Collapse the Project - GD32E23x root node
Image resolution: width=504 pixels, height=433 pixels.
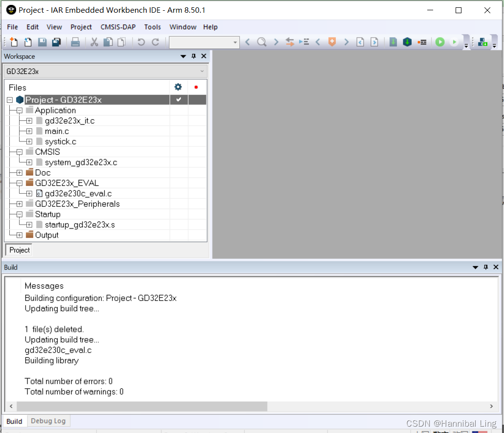pyautogui.click(x=10, y=100)
